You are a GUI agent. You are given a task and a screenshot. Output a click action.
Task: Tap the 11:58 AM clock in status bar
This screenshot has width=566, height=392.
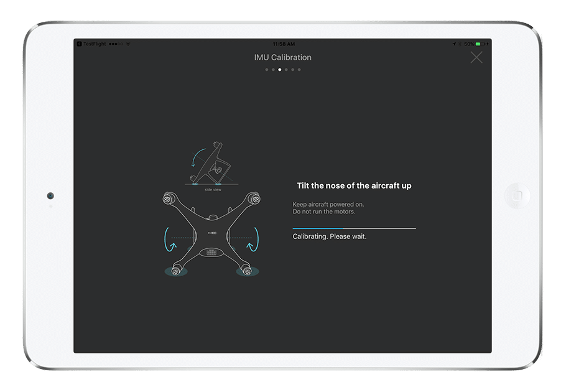[x=283, y=44]
